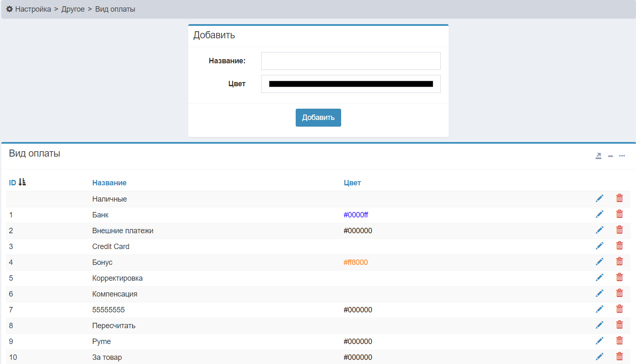Sort table by Название column header
The image size is (636, 364).
[x=109, y=183]
